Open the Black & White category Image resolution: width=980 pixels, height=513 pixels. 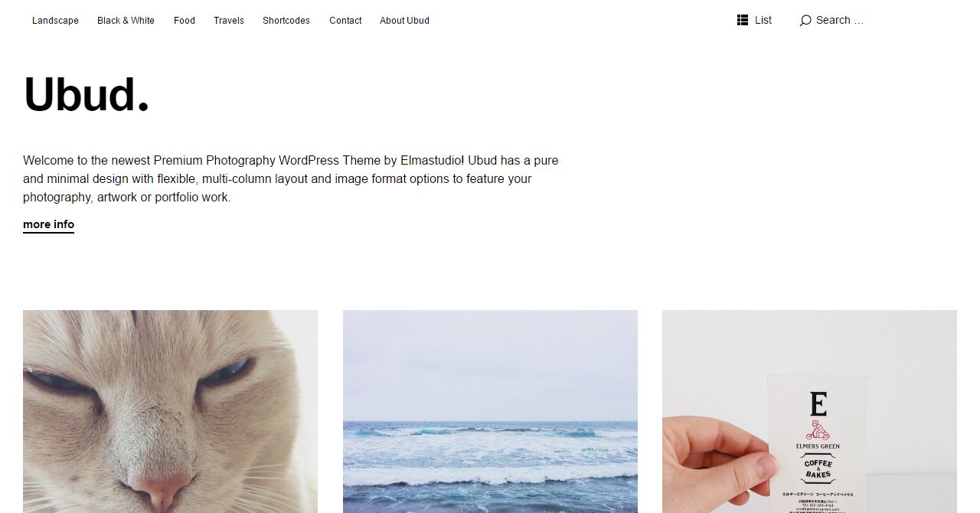click(x=126, y=21)
